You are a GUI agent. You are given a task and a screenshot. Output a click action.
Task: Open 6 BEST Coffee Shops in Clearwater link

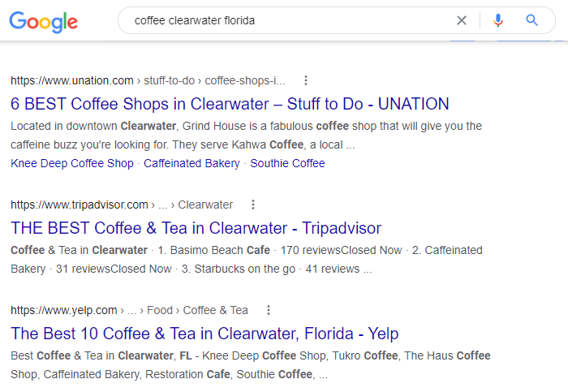tap(230, 104)
